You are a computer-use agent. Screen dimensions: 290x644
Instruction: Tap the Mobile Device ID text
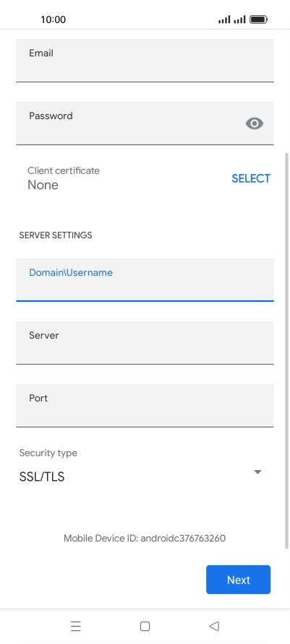(145, 538)
